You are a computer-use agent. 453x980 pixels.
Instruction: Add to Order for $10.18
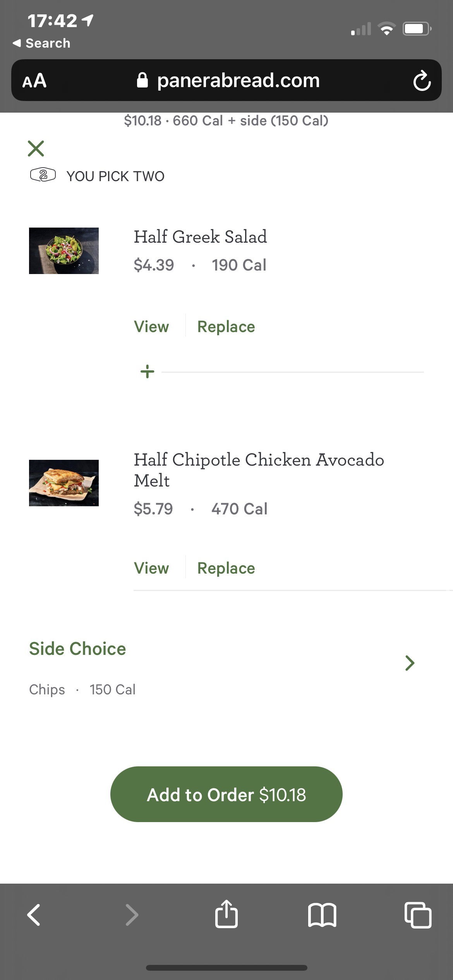click(x=226, y=794)
